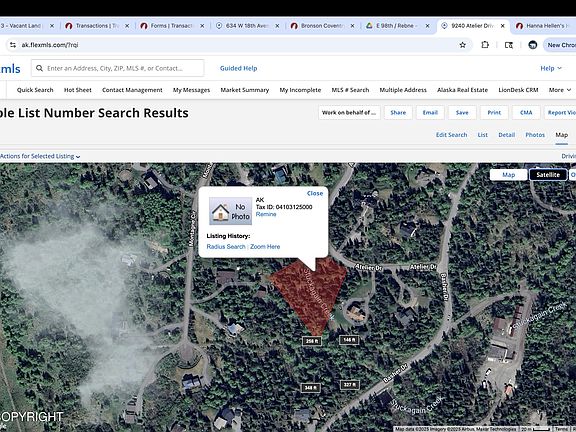
Task: Switch map to Satellite view
Action: [x=548, y=175]
